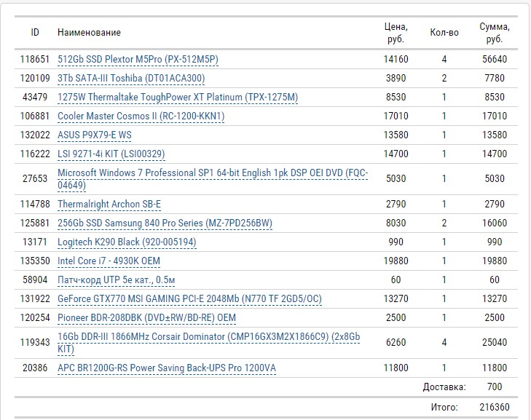Click the sum value 25040
Viewport: 531px width, 420px height.
(x=495, y=343)
